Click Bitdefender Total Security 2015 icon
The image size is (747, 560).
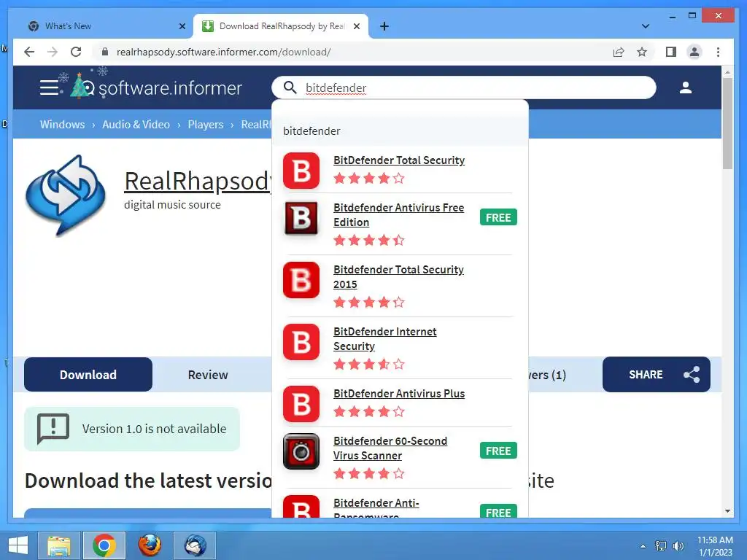tap(301, 280)
